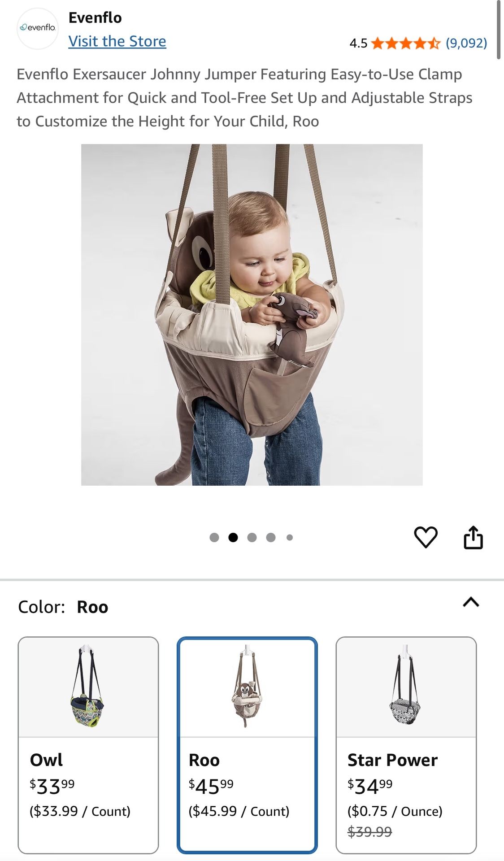Image resolution: width=504 pixels, height=861 pixels.
Task: Collapse the Color section chevron
Action: 471,602
